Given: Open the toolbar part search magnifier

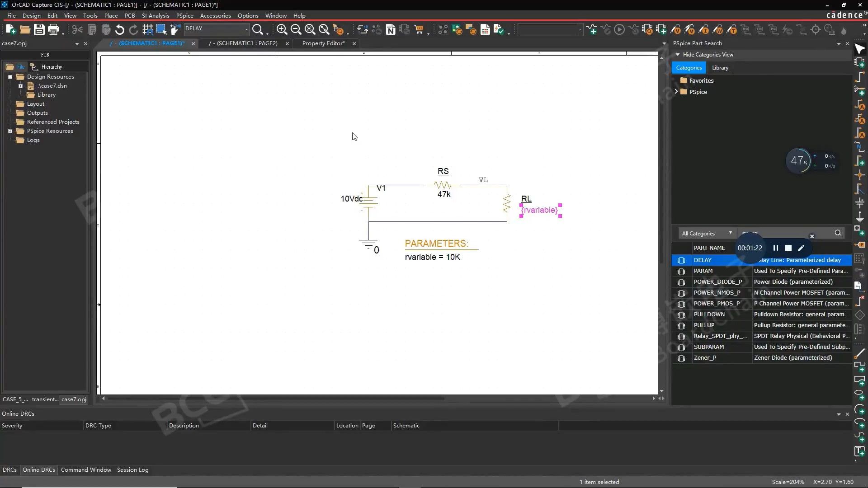Looking at the screenshot, I should [258, 30].
